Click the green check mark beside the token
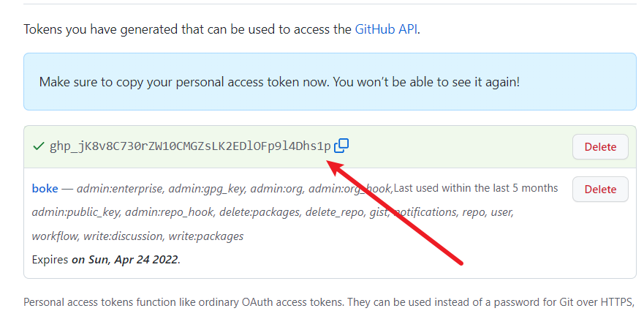Viewport: 644px width, 311px height. 39,146
